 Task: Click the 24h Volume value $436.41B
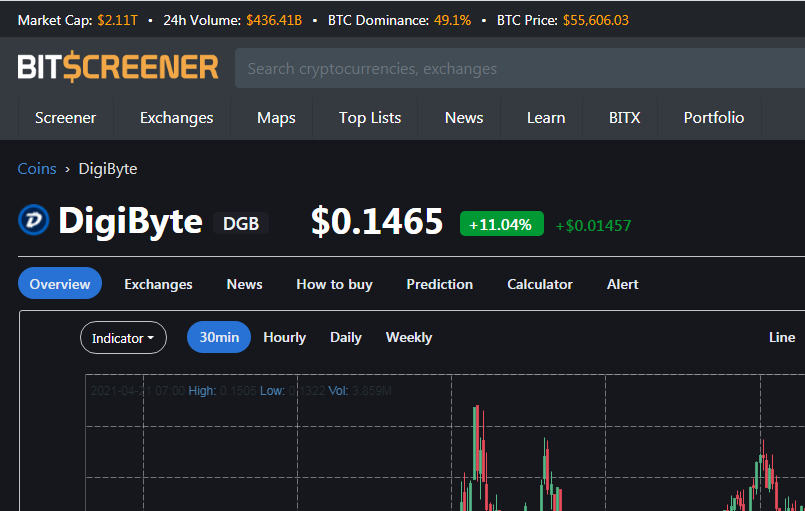click(274, 20)
